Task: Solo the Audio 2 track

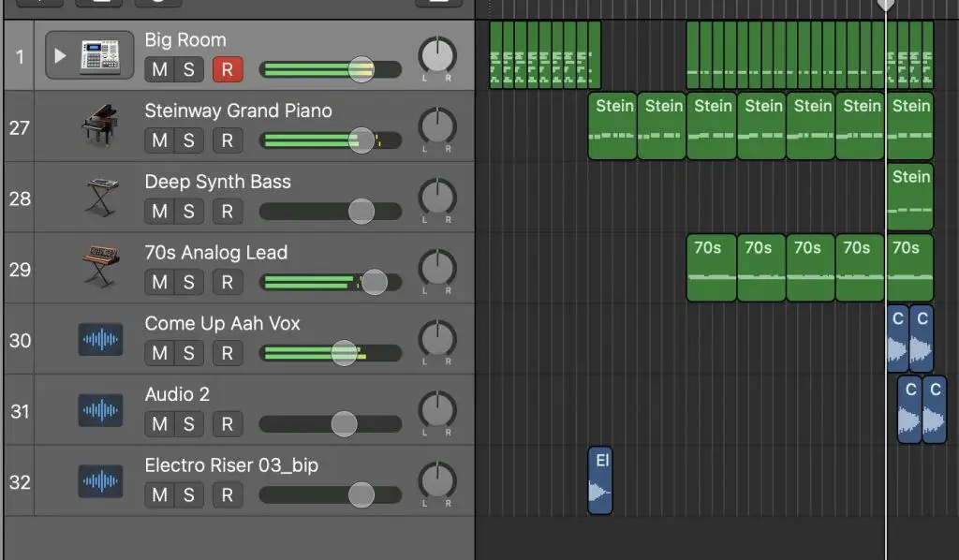Action: coord(189,424)
